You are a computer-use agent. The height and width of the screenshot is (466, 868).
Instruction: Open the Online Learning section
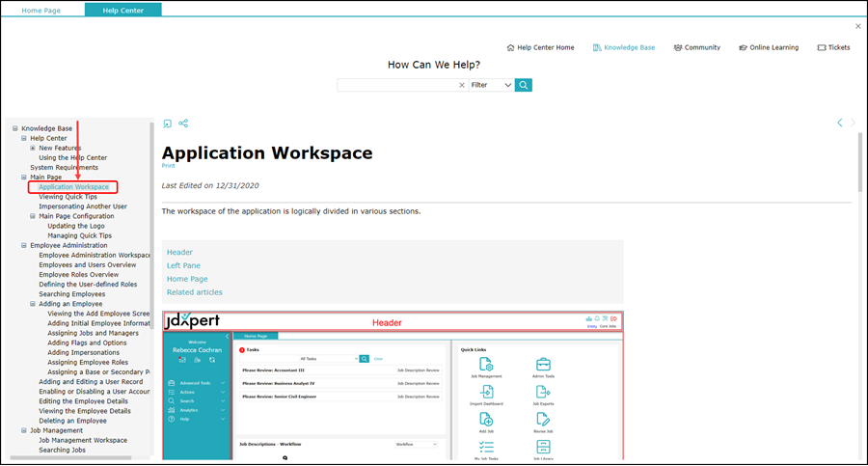[x=768, y=47]
